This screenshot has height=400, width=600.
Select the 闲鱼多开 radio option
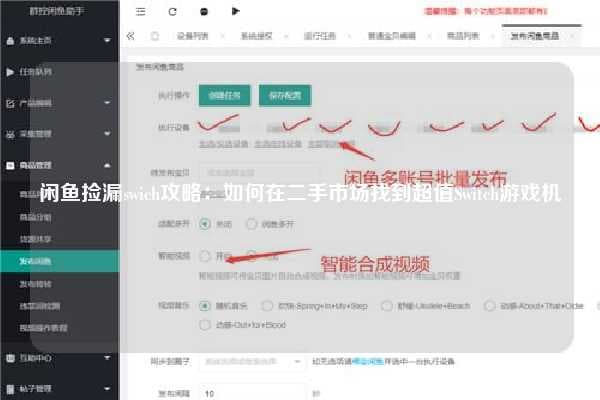coord(251,224)
